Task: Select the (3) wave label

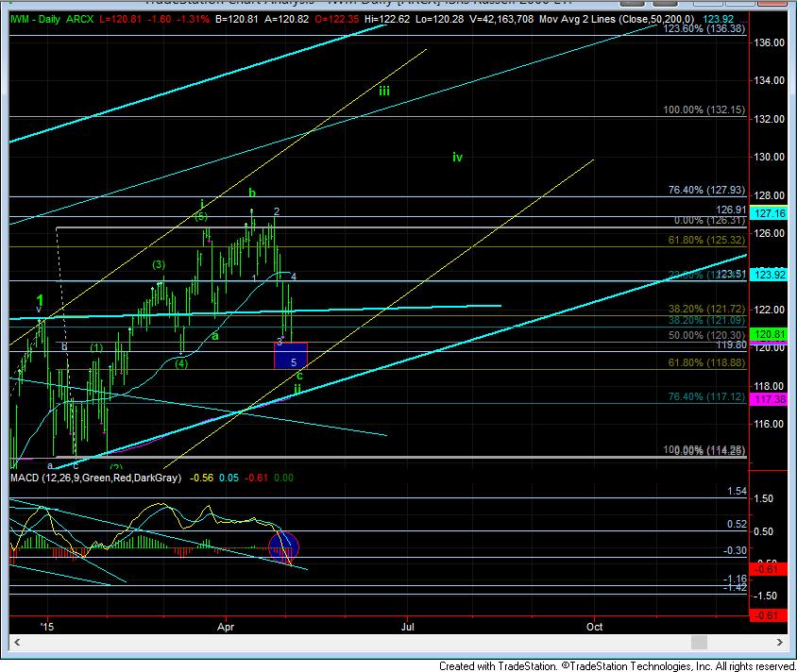Action: point(159,264)
